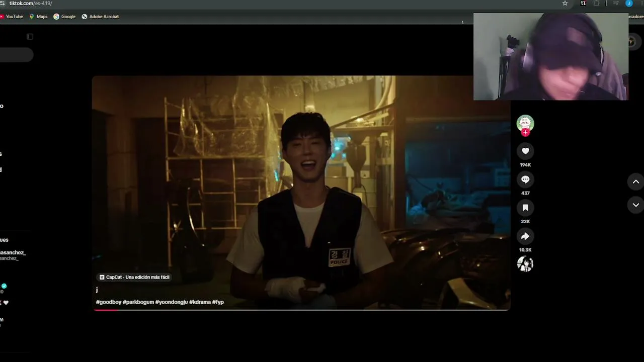The height and width of the screenshot is (362, 644).
Task: Open the YouTube bookmark
Action: 12,17
